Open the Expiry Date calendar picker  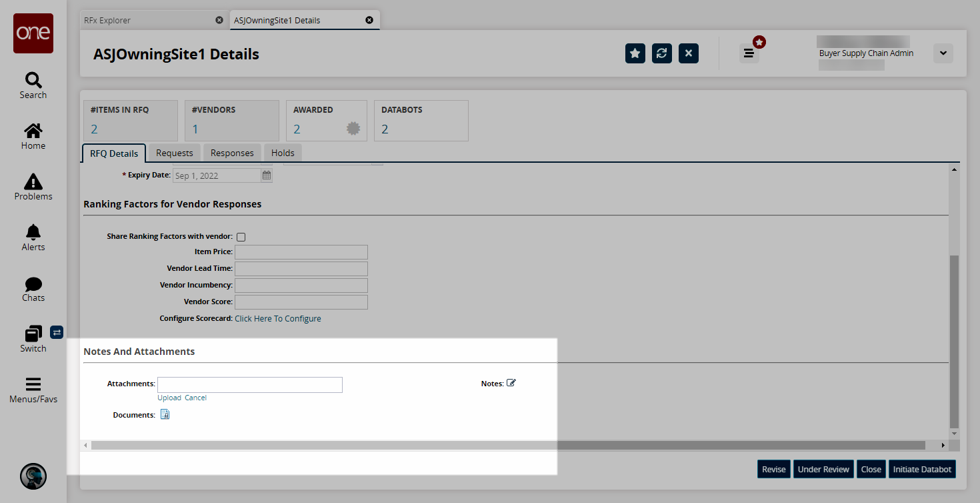click(x=267, y=176)
